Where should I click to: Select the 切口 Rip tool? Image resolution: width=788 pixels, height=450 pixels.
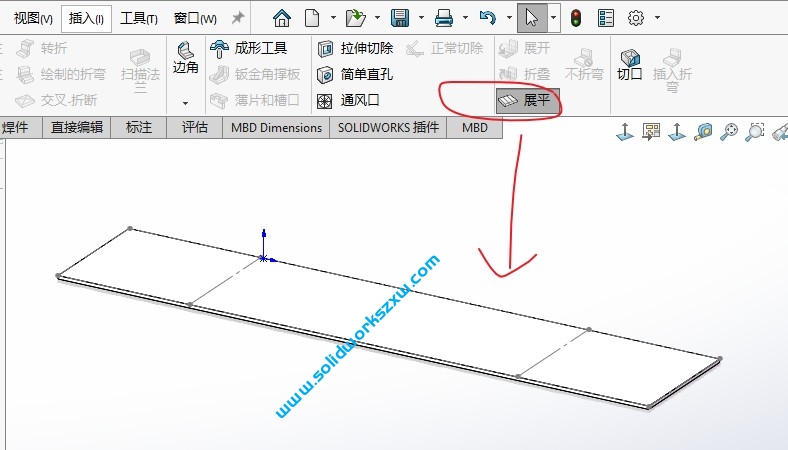click(x=630, y=64)
